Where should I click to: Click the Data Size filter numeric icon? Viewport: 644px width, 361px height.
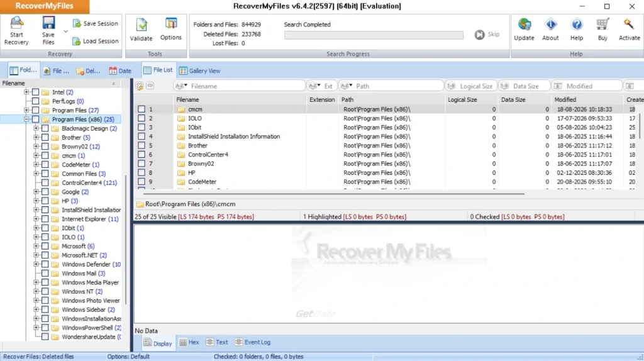[504, 86]
